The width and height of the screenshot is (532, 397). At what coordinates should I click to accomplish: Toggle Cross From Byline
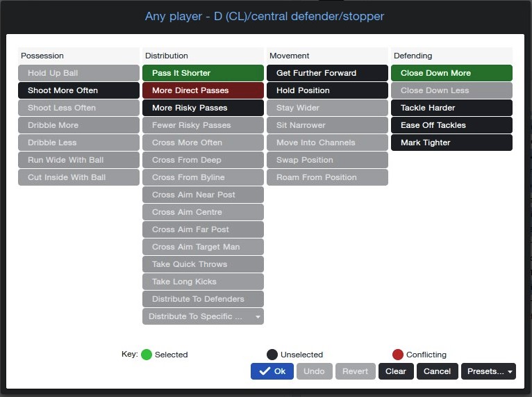click(x=203, y=177)
